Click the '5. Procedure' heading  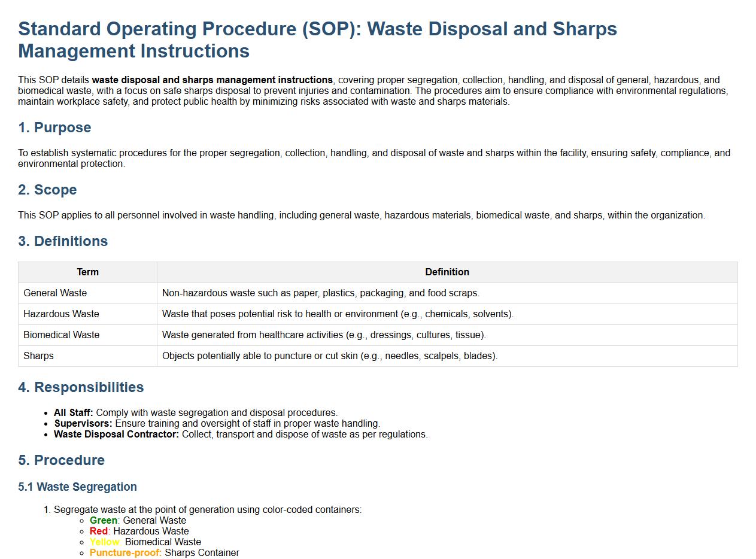pos(61,460)
